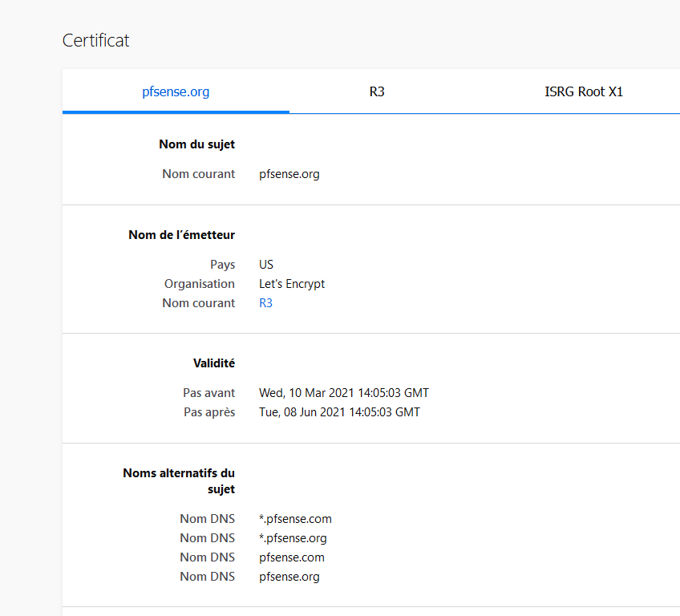The height and width of the screenshot is (616, 680).
Task: Select the *.pfsense.com DNS name
Action: coord(295,519)
